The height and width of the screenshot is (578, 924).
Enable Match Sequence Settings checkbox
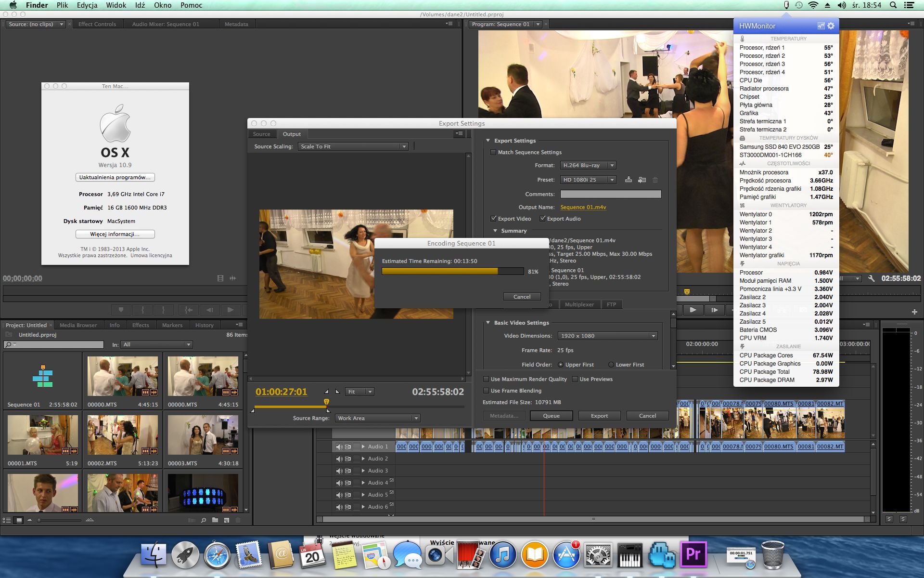tap(493, 152)
